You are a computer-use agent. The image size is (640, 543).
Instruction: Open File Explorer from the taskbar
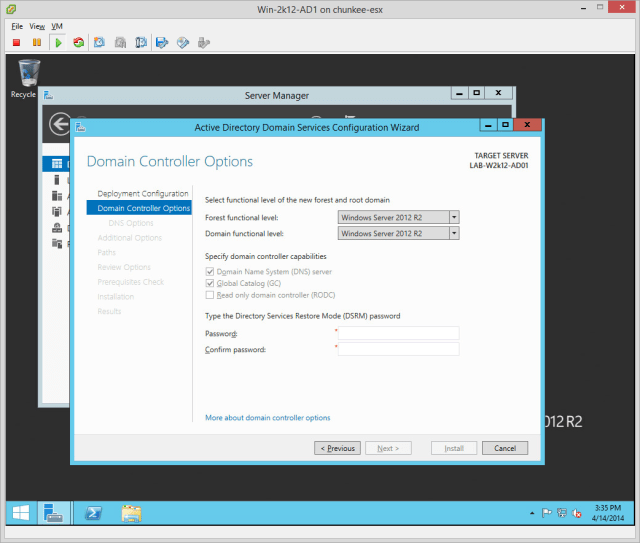click(131, 513)
